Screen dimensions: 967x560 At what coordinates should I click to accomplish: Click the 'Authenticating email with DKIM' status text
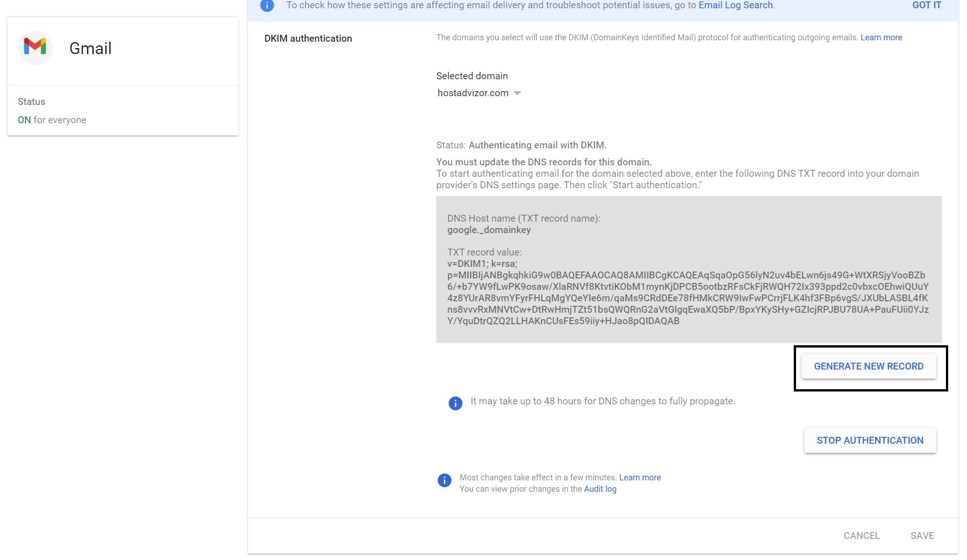pos(537,145)
